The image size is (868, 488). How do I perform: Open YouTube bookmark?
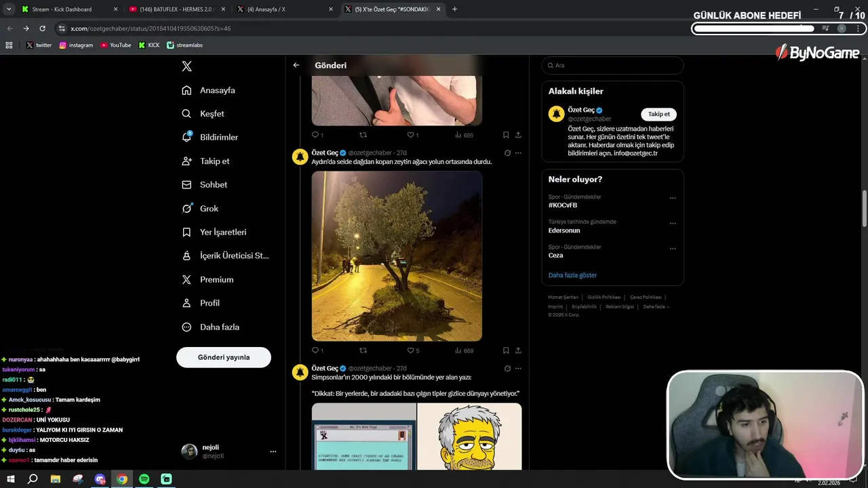[x=116, y=45]
